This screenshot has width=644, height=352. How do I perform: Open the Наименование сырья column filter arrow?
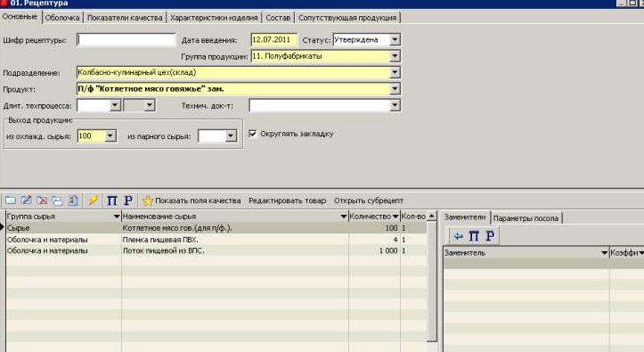pos(343,217)
